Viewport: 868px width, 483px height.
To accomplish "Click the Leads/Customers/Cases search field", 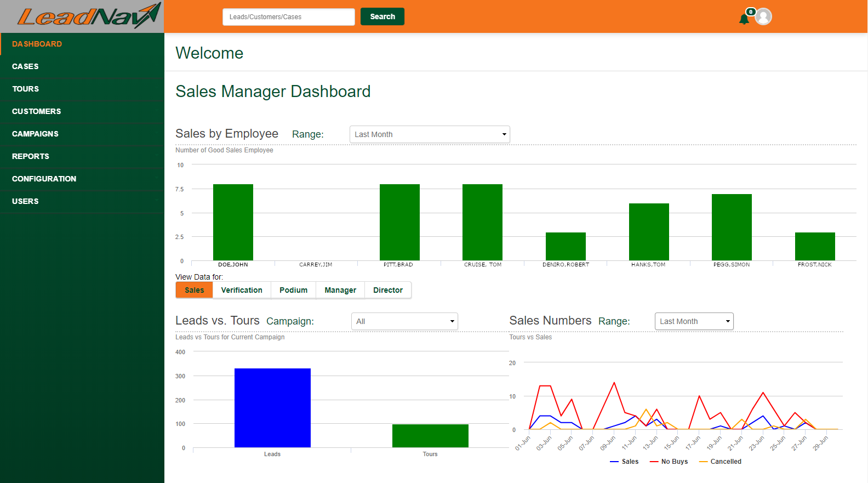I will coord(288,17).
